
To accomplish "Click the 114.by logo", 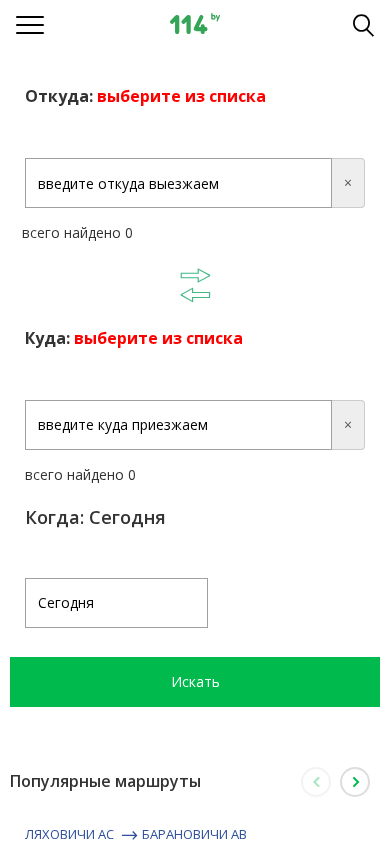I will [195, 24].
